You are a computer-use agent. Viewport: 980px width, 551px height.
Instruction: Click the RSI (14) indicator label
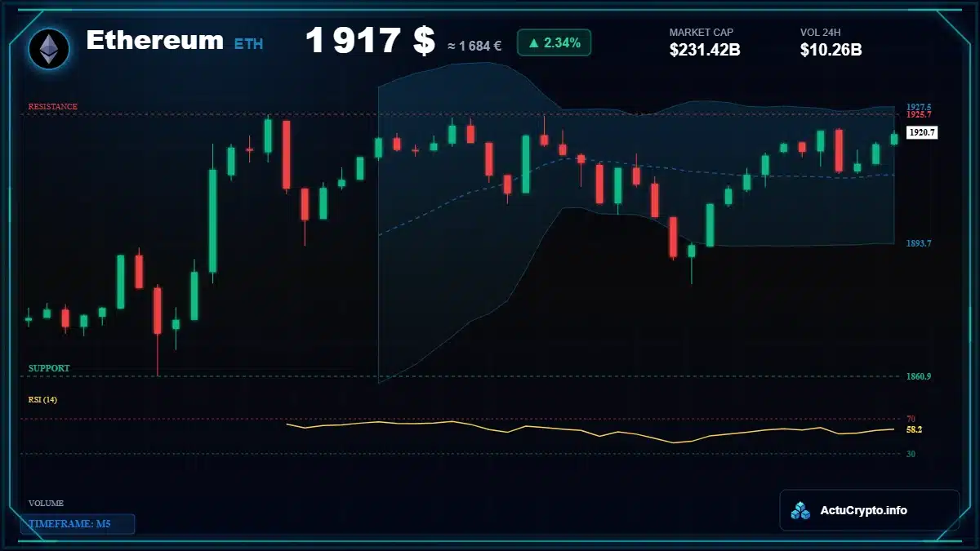tap(42, 399)
